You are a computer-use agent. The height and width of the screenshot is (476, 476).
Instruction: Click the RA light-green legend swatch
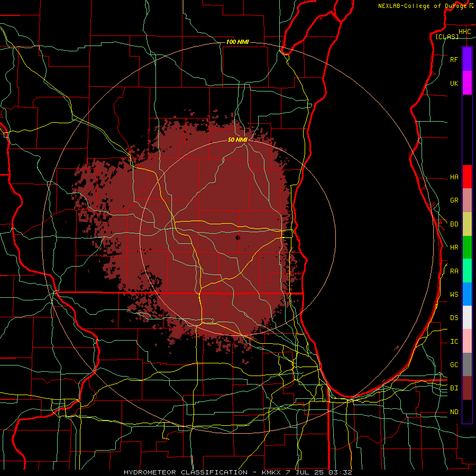467,270
